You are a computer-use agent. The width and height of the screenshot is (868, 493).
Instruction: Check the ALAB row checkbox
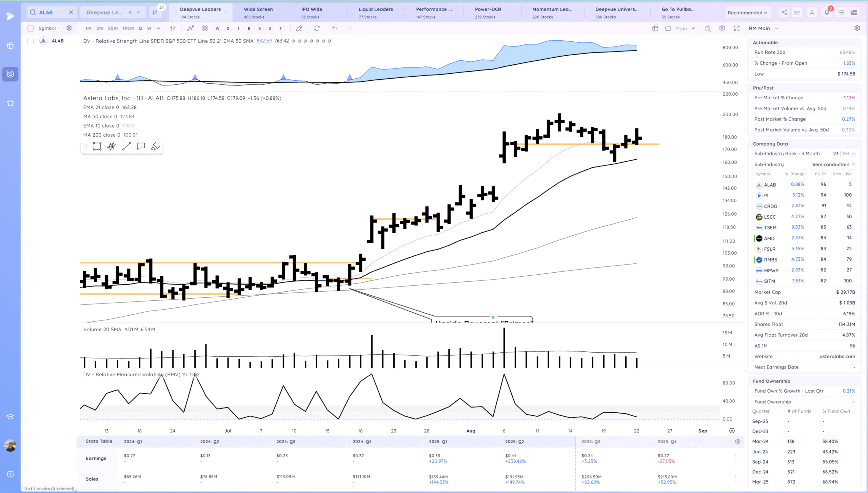[31, 41]
